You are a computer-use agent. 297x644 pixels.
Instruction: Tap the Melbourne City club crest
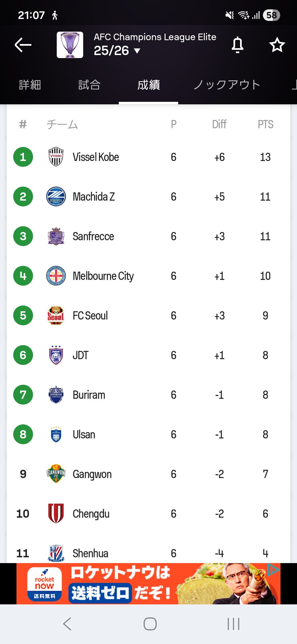(x=56, y=276)
